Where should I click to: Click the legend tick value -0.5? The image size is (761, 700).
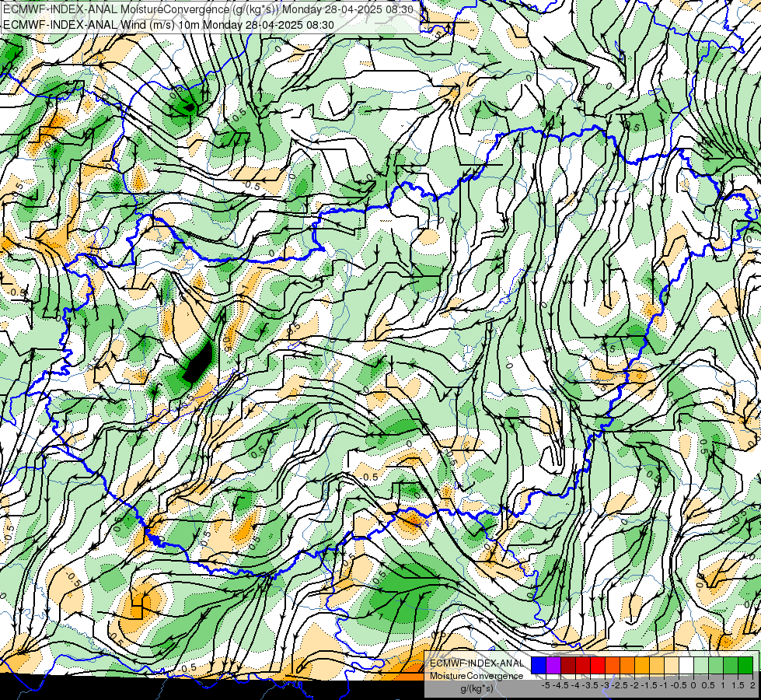click(x=679, y=685)
